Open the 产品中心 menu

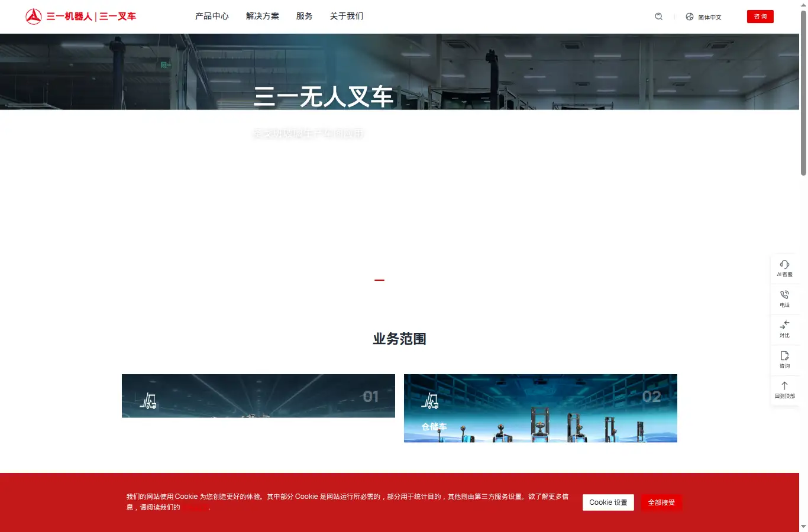[212, 16]
